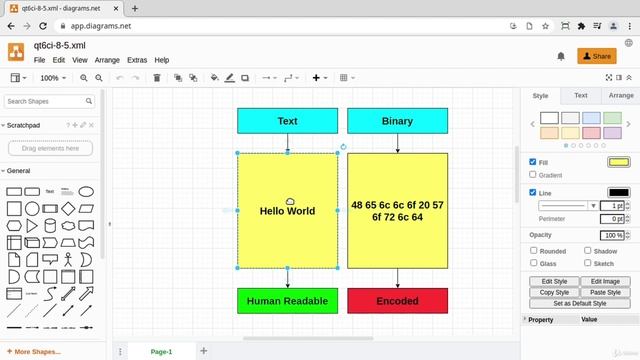Click the Share button

(x=597, y=56)
